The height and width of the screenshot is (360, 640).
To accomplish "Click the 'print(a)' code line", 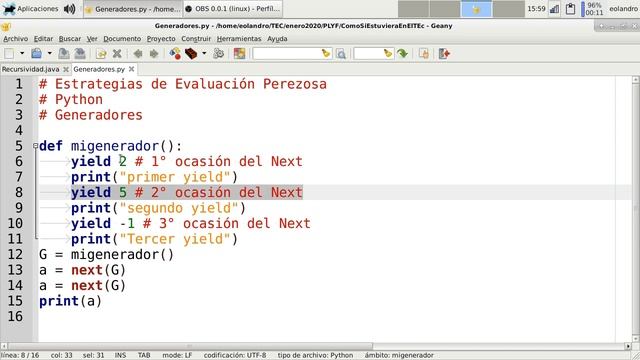I will 70,301.
